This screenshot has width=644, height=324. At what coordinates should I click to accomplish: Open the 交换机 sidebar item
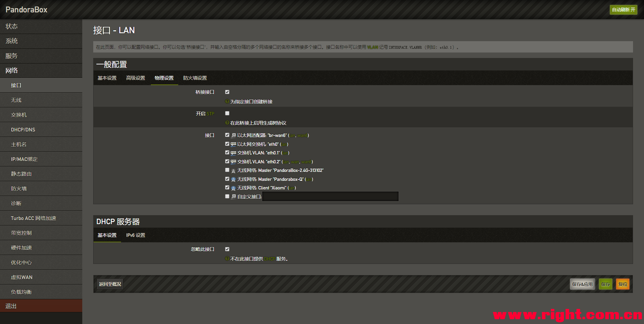pos(41,115)
